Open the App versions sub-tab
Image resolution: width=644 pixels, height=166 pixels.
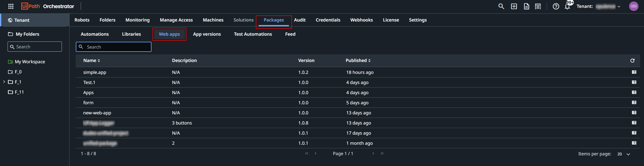pyautogui.click(x=207, y=34)
